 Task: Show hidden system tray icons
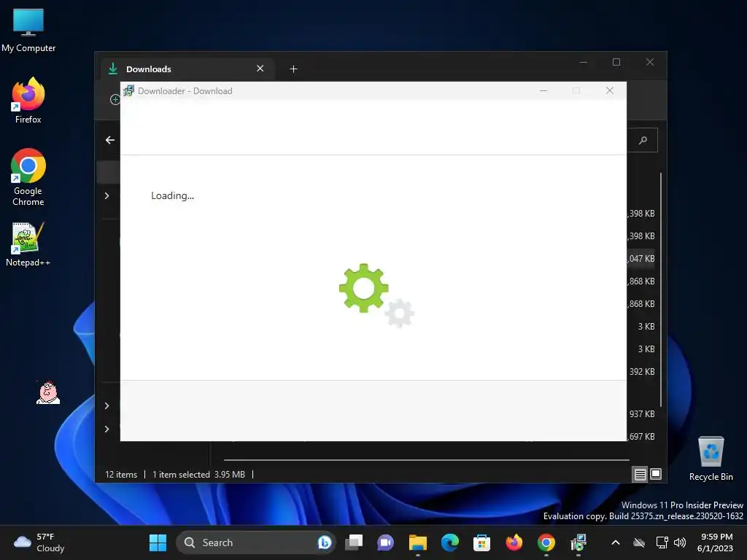pos(616,542)
